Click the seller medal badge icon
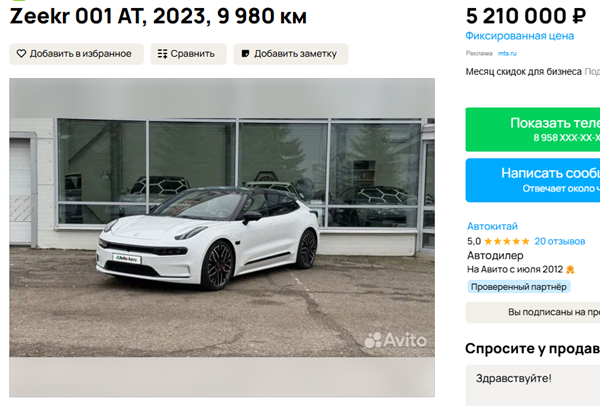 (570, 270)
